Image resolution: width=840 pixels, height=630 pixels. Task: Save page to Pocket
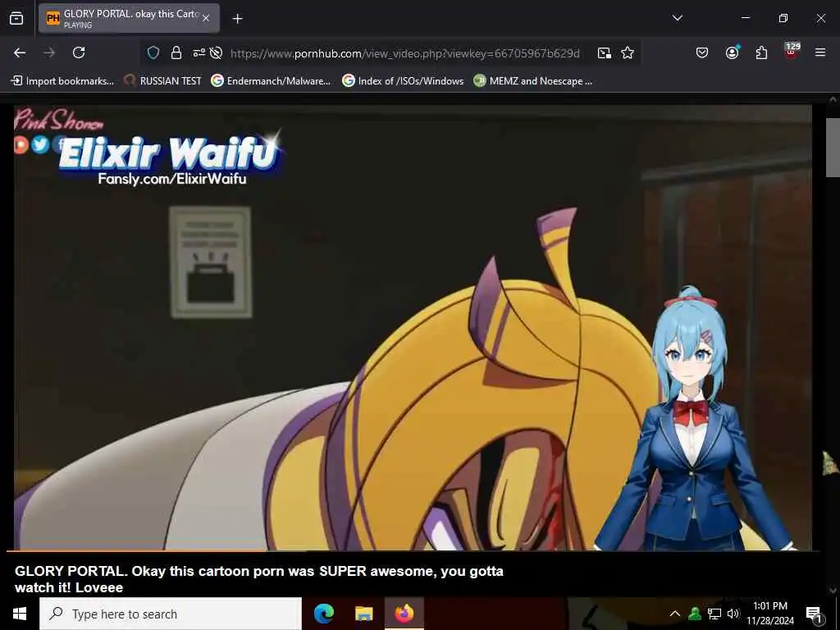tap(702, 52)
